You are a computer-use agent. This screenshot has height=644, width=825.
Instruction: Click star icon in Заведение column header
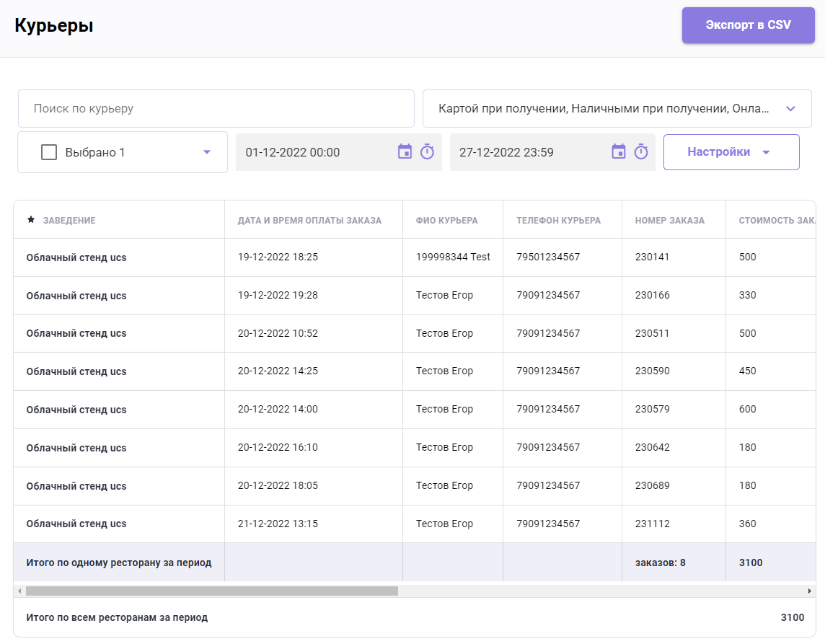[31, 219]
